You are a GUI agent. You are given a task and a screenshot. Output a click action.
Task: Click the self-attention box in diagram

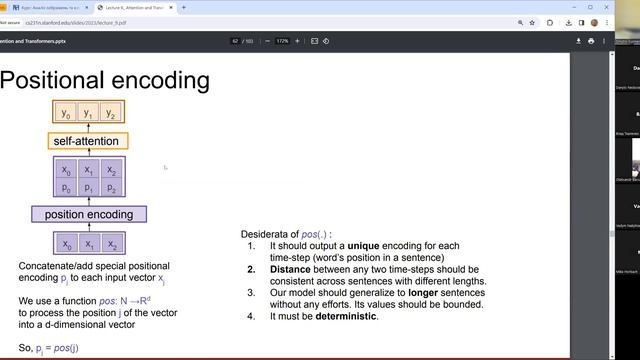point(88,141)
